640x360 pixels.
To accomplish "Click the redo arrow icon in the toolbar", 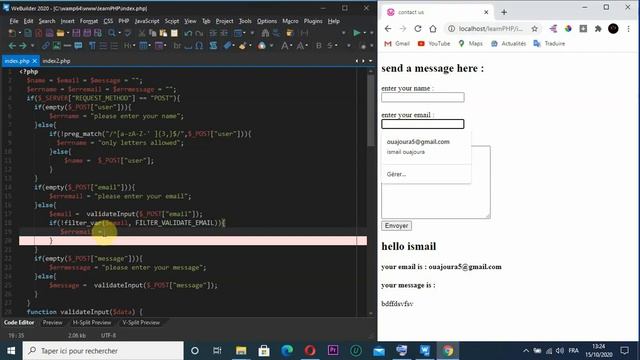I will point(199,33).
